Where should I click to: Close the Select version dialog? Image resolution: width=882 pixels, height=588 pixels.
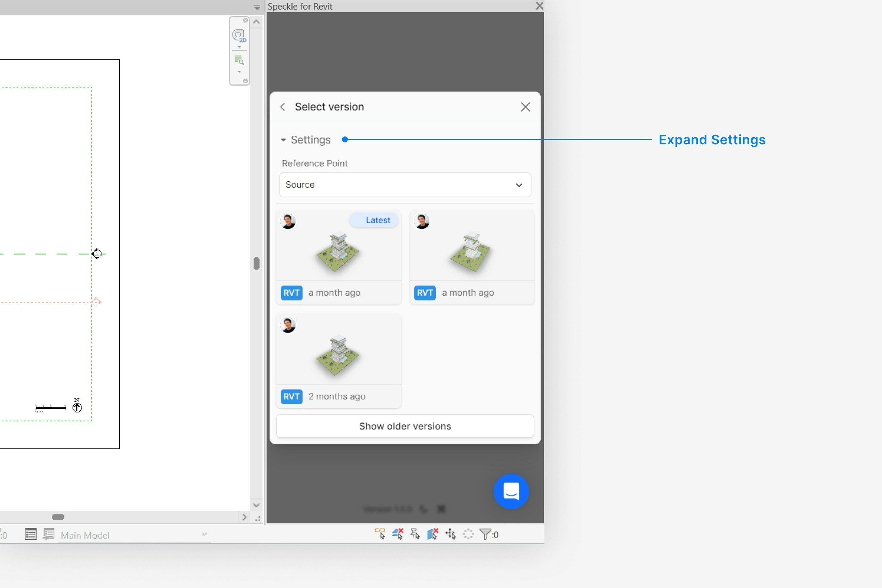[x=525, y=107]
